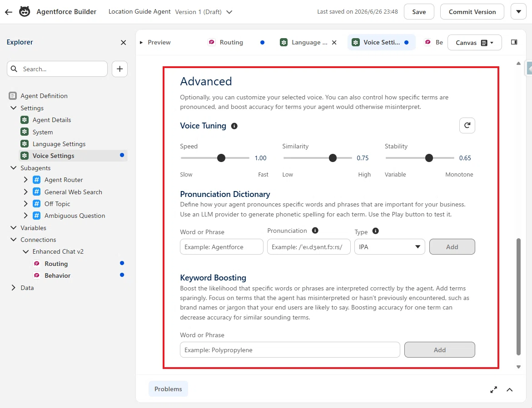Collapse Enhanced Chat v2 node
Screen dimensions: 532x408
[25, 251]
